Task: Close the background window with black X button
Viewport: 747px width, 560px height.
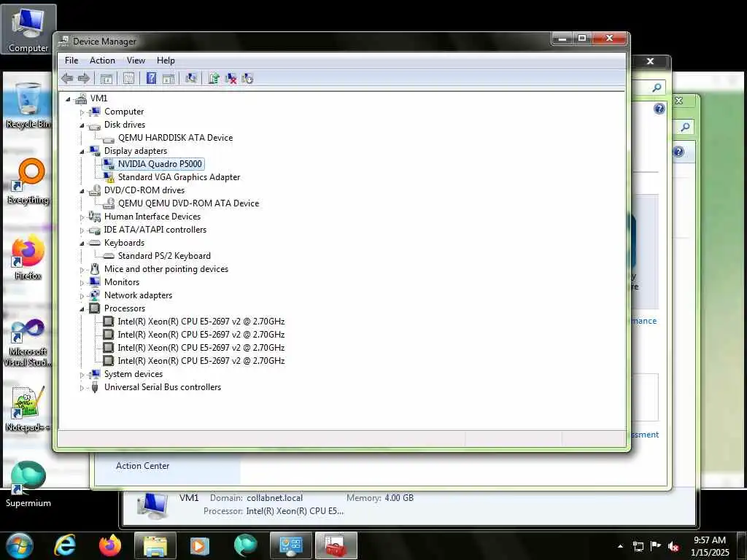Action: [x=650, y=61]
